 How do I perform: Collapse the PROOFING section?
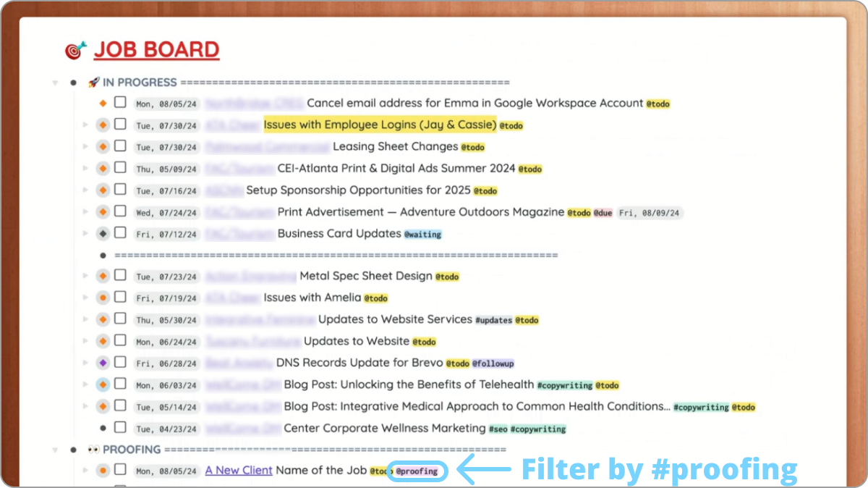coord(55,450)
